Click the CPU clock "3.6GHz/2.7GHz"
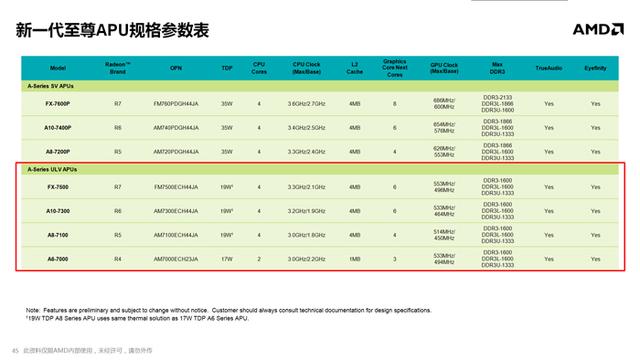 307,104
